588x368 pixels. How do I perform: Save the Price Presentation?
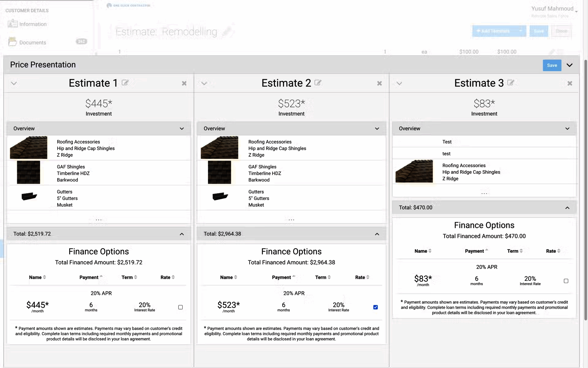pos(552,65)
